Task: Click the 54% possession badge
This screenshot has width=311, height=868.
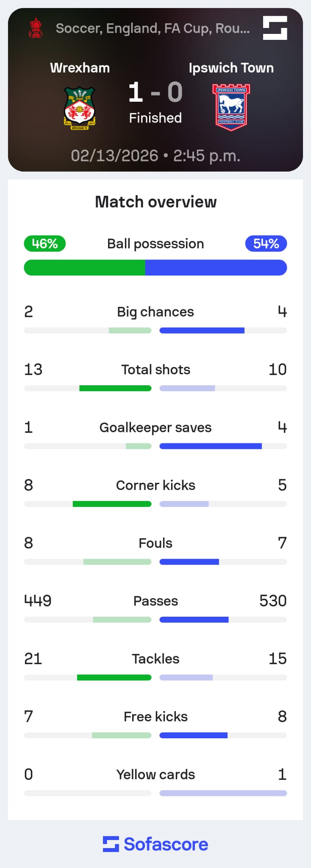Action: point(266,244)
